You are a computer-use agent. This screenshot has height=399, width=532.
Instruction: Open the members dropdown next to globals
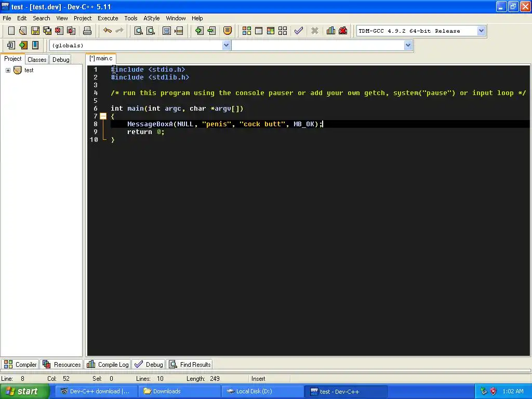pos(408,45)
